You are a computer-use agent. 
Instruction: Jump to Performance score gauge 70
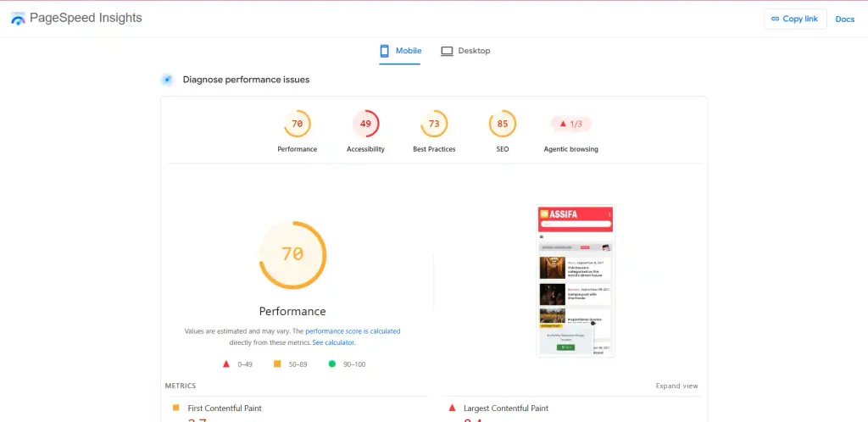298,124
